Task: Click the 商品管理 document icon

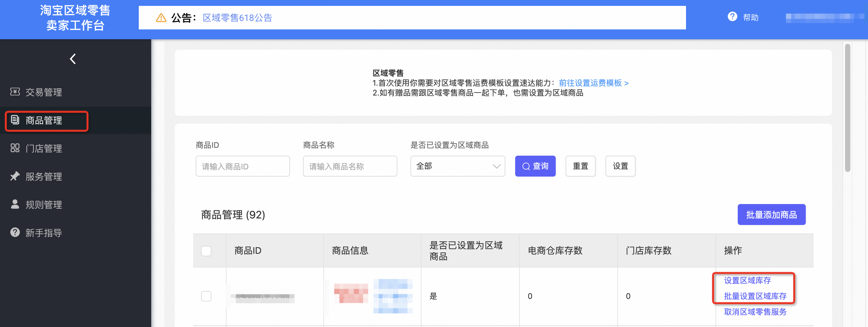Action: tap(15, 120)
